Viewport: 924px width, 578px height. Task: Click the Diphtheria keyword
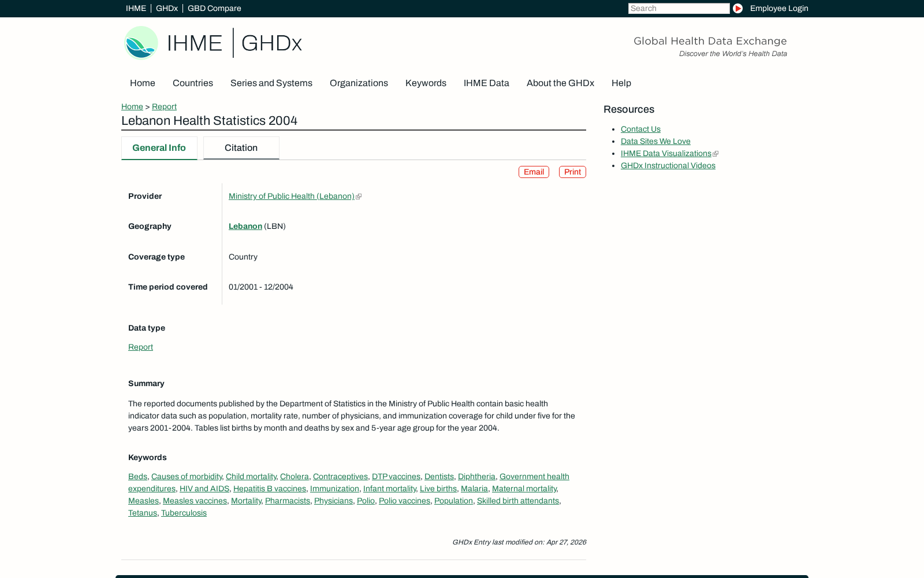coord(476,476)
